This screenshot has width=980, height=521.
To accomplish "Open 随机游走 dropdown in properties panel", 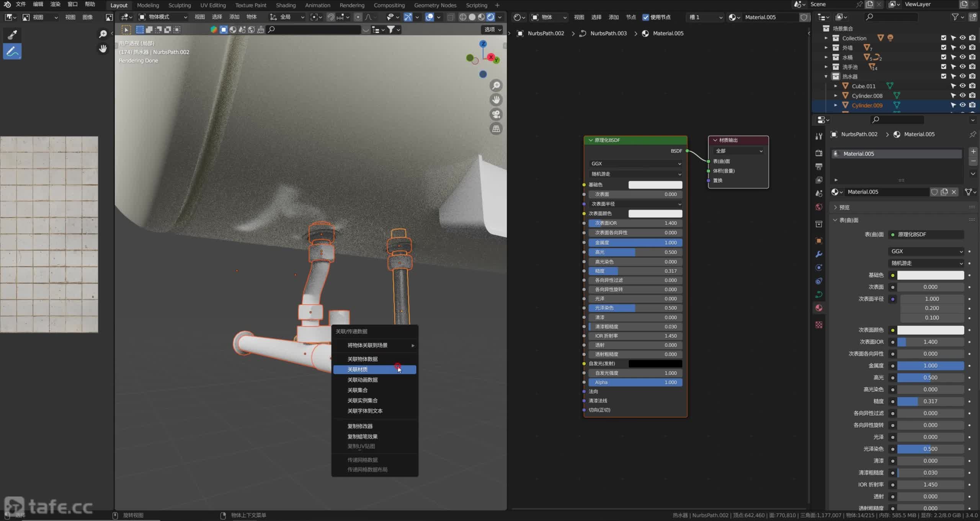I will click(926, 263).
